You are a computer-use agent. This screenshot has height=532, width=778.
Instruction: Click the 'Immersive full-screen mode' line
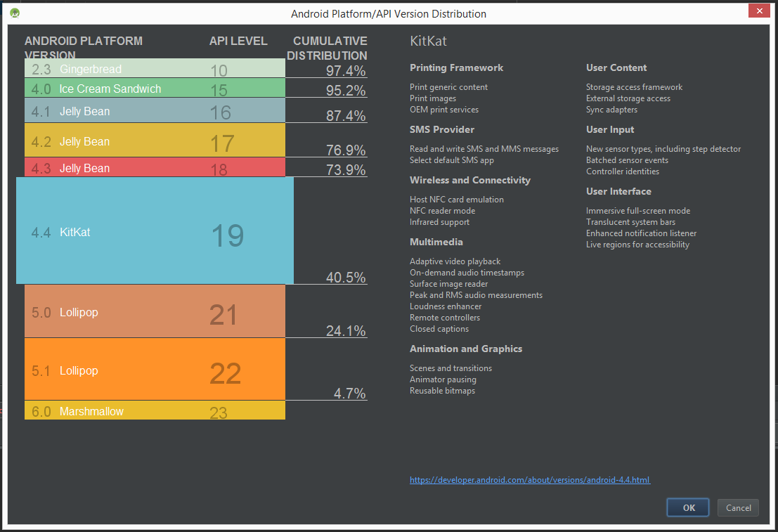click(x=638, y=211)
